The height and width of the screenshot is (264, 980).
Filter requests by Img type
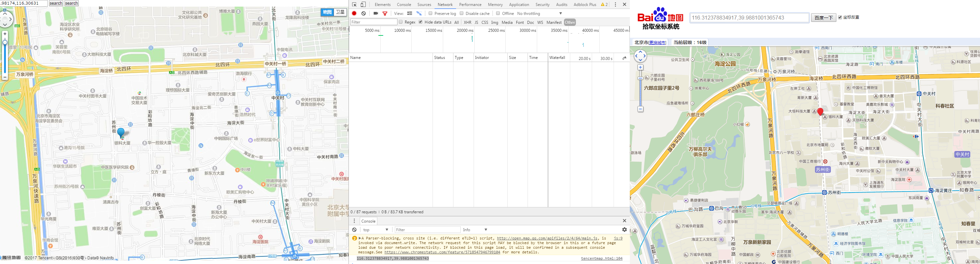494,23
